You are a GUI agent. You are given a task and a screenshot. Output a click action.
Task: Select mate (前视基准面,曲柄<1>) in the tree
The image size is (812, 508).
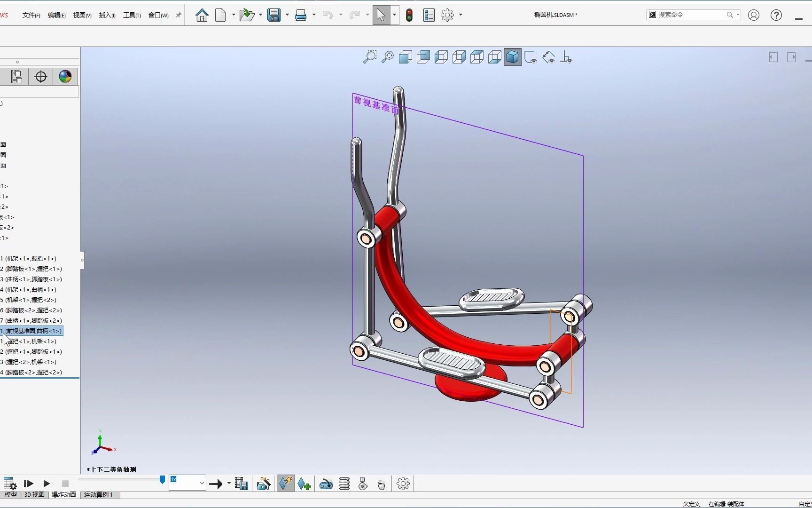pos(31,331)
